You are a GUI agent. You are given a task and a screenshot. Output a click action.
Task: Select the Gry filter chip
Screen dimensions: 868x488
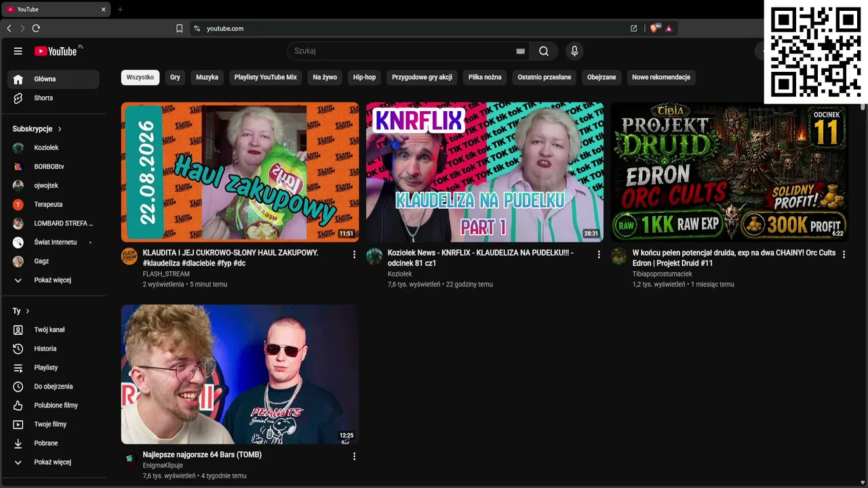[x=175, y=77]
